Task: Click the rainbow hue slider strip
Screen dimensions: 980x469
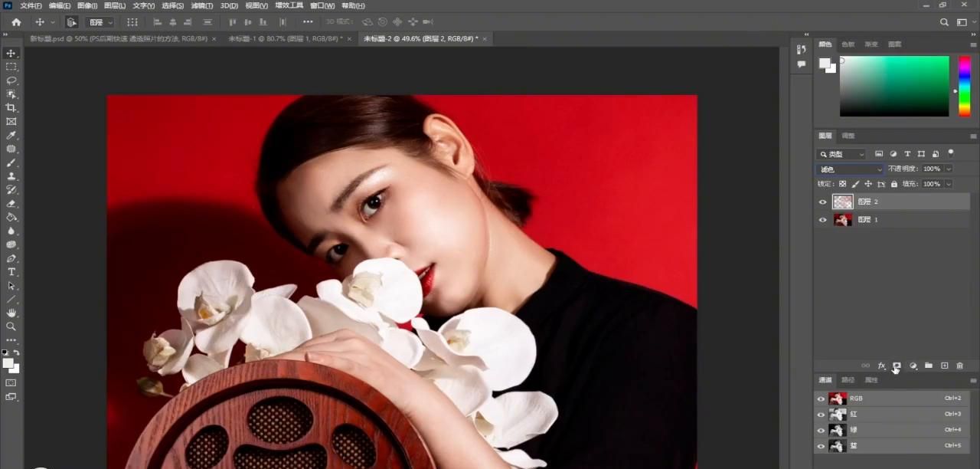Action: (x=964, y=86)
